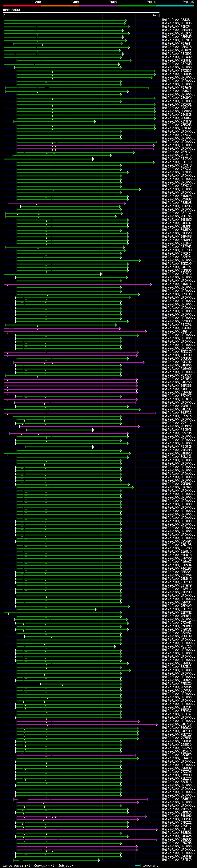The image size is (197, 868).
Task: Open hit UniRef100_Q9YGW3
Action: click(177, 321)
